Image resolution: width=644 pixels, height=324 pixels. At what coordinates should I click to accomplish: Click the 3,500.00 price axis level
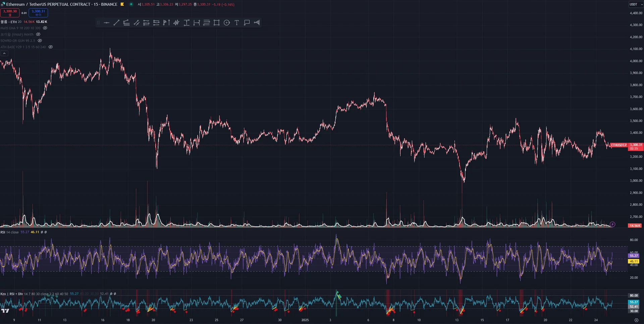tap(636, 121)
